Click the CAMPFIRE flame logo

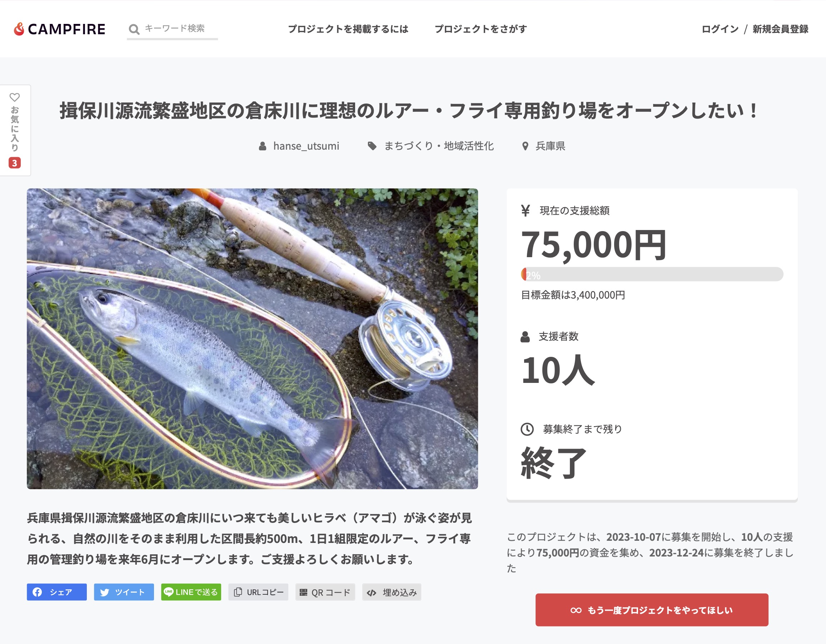tap(19, 29)
